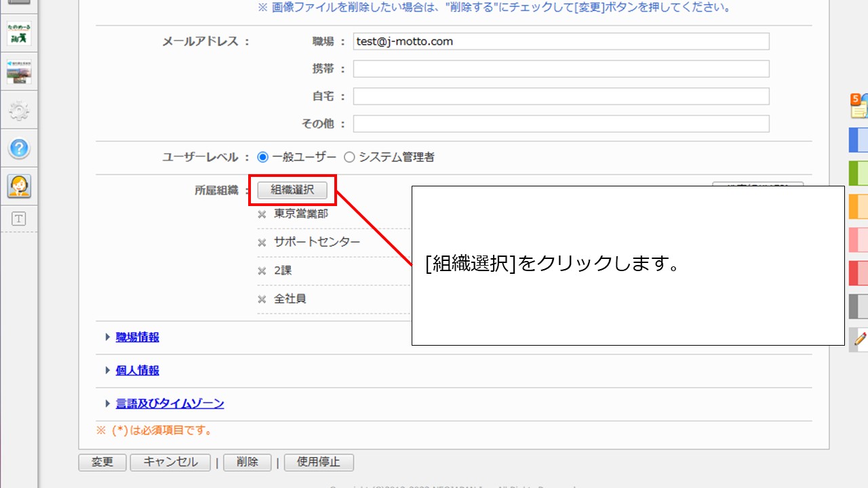Viewport: 868px width, 488px height.
Task: Open the support operator headset icon
Action: click(19, 186)
